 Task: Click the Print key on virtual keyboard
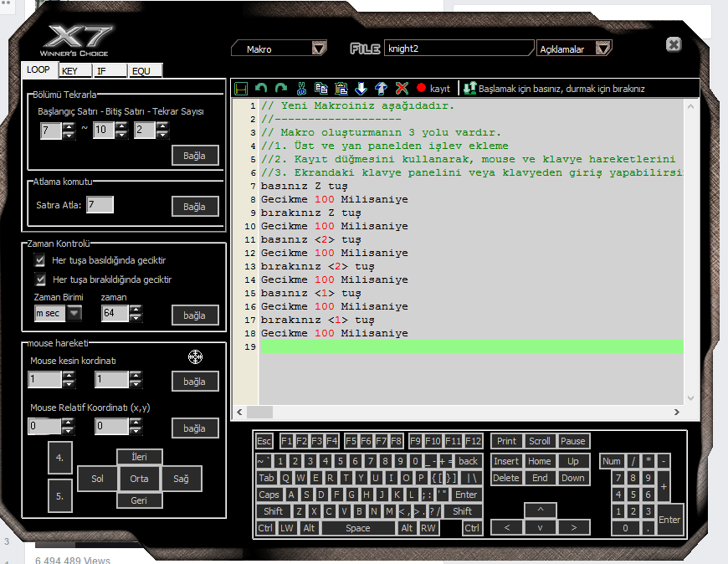tap(506, 440)
